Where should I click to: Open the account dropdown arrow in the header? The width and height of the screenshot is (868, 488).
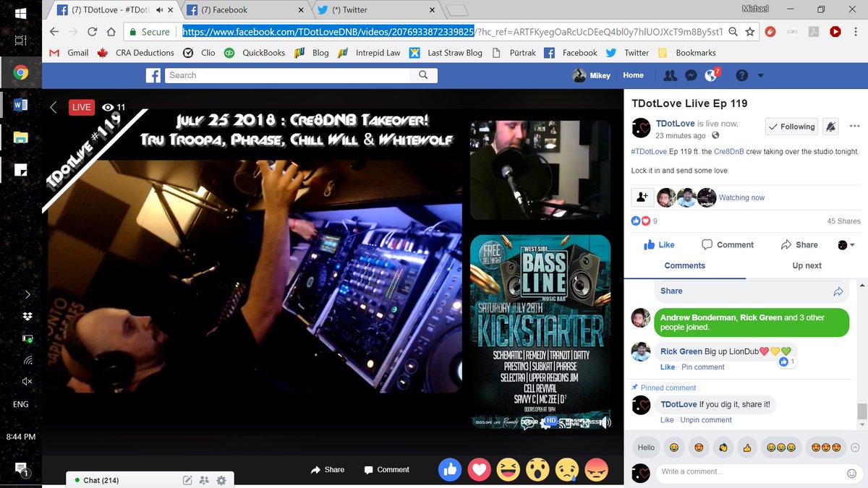point(760,75)
